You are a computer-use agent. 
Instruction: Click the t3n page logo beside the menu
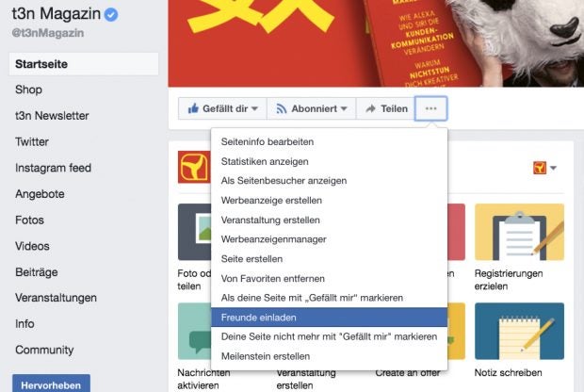[194, 167]
